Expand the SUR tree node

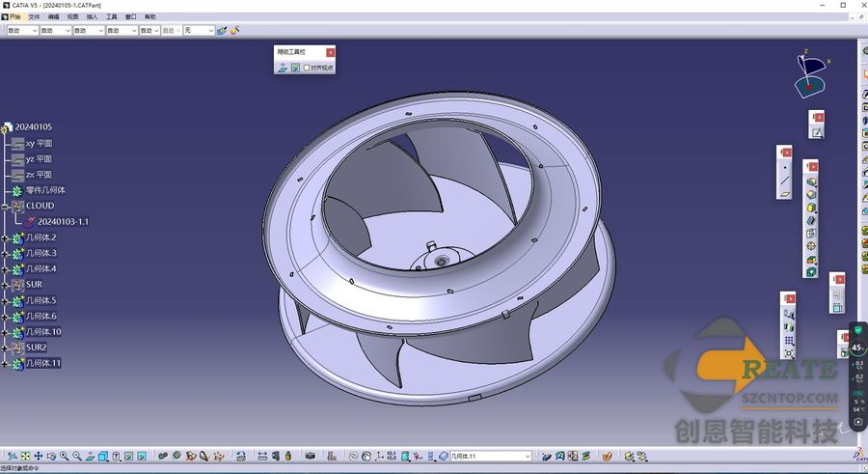pos(5,285)
